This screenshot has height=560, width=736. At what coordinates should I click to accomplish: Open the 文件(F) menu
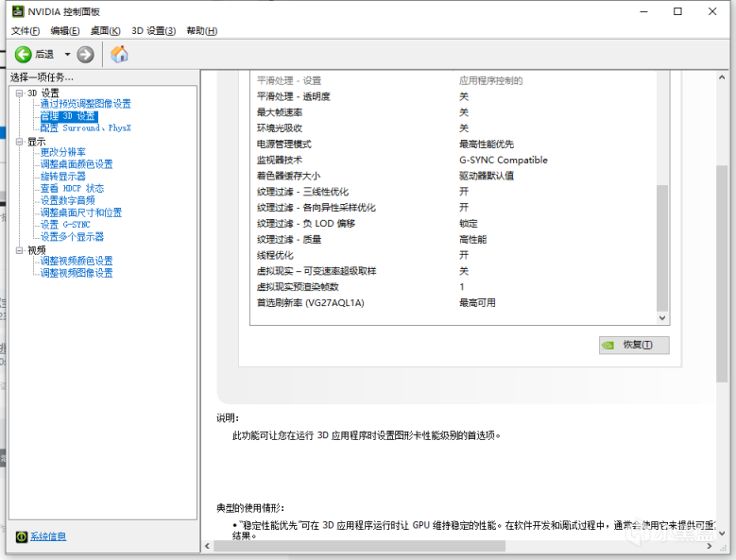click(x=26, y=31)
